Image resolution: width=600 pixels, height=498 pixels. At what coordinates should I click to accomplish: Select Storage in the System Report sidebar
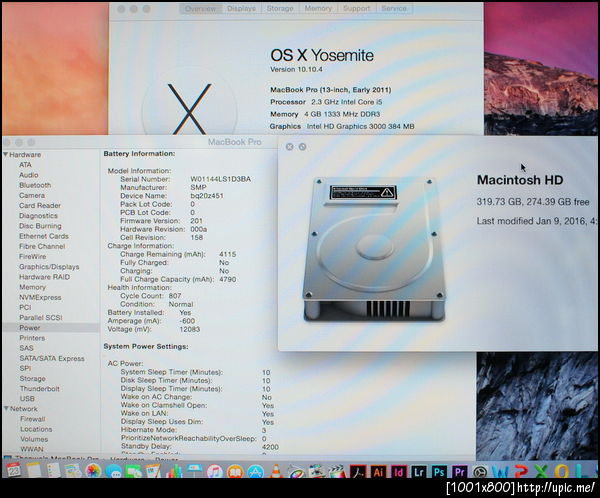tap(33, 379)
